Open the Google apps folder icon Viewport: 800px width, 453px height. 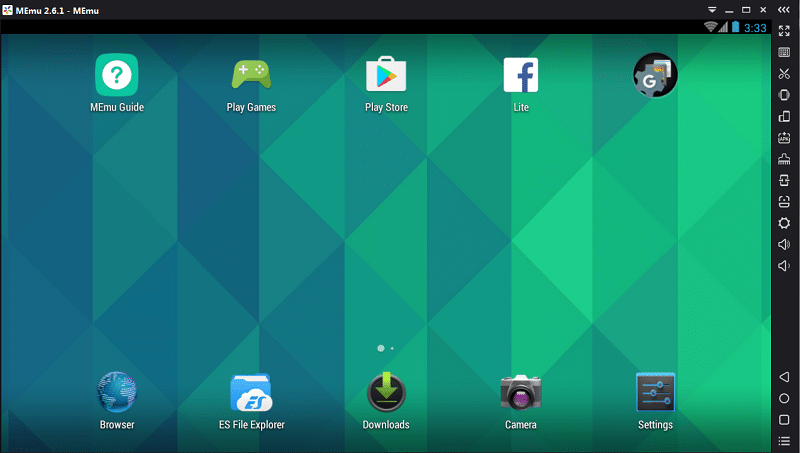click(655, 75)
